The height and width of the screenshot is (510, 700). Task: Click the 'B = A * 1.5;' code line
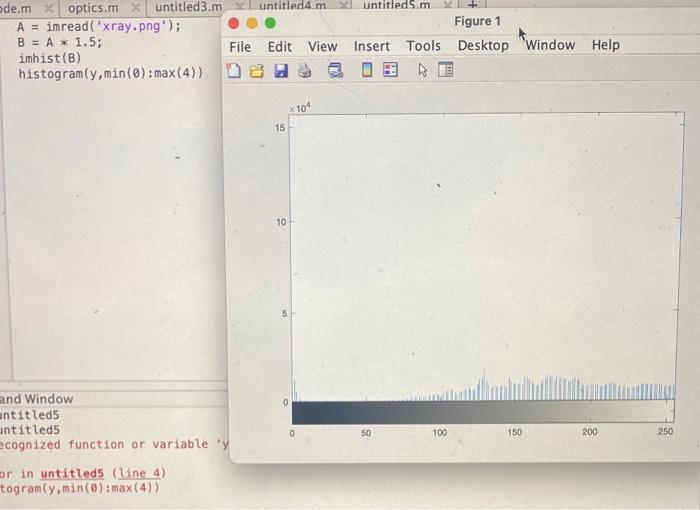click(x=60, y=42)
